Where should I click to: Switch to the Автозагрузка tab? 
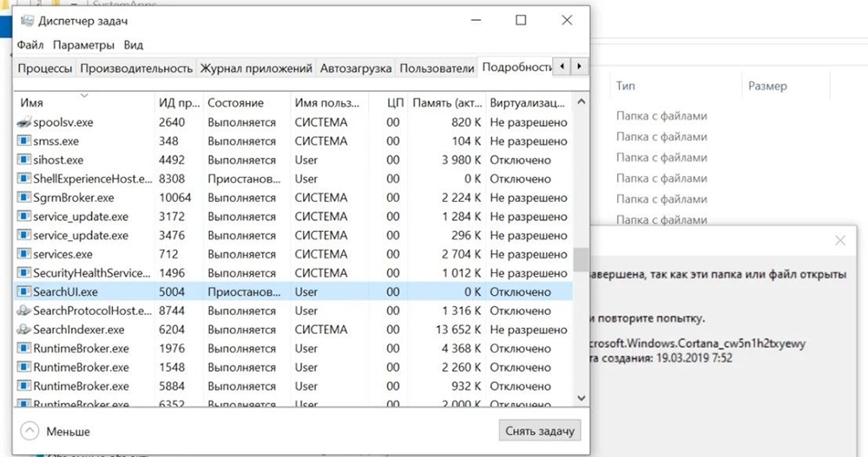pos(355,68)
